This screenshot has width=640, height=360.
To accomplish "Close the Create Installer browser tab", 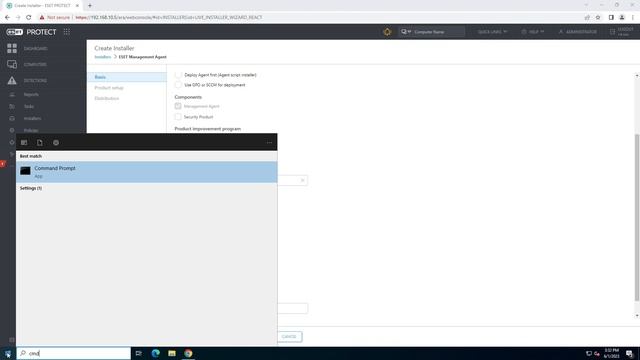I will pyautogui.click(x=77, y=6).
